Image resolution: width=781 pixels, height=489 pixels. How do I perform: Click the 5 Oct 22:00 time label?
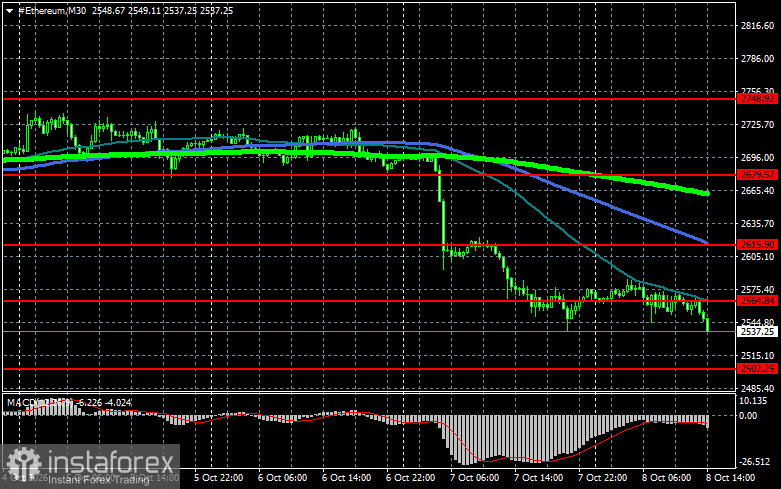click(x=218, y=478)
